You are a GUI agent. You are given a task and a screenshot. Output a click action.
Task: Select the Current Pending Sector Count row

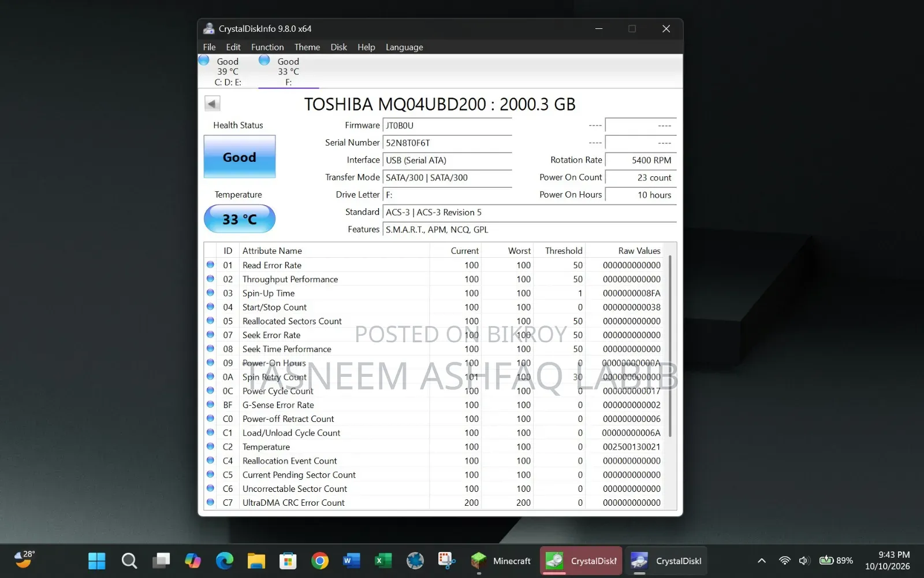[x=435, y=475]
